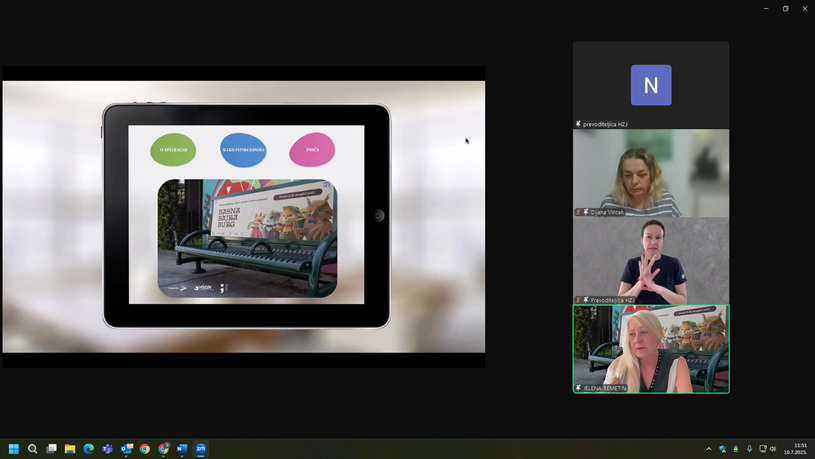Click the pink 'PRIČA' bubble

click(x=312, y=150)
